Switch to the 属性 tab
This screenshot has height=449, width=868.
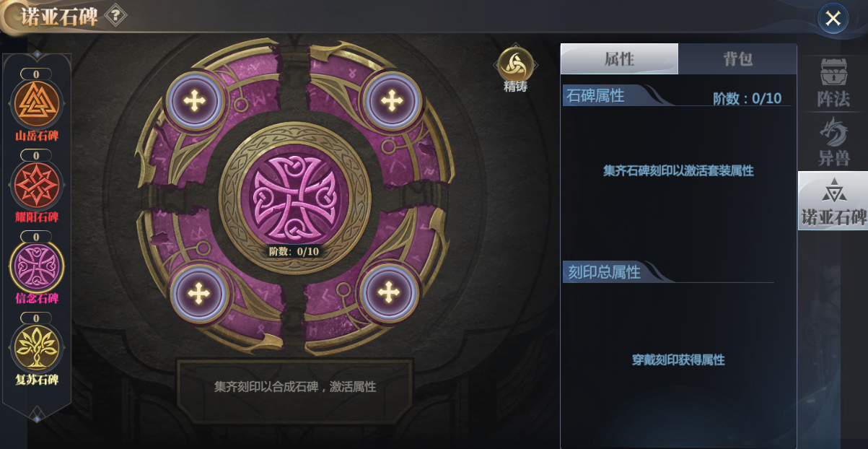click(x=619, y=58)
